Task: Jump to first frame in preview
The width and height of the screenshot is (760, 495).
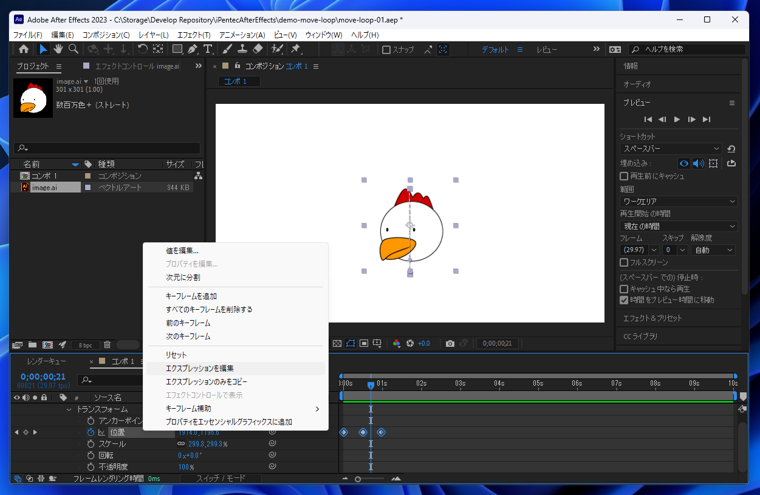Action: [648, 119]
